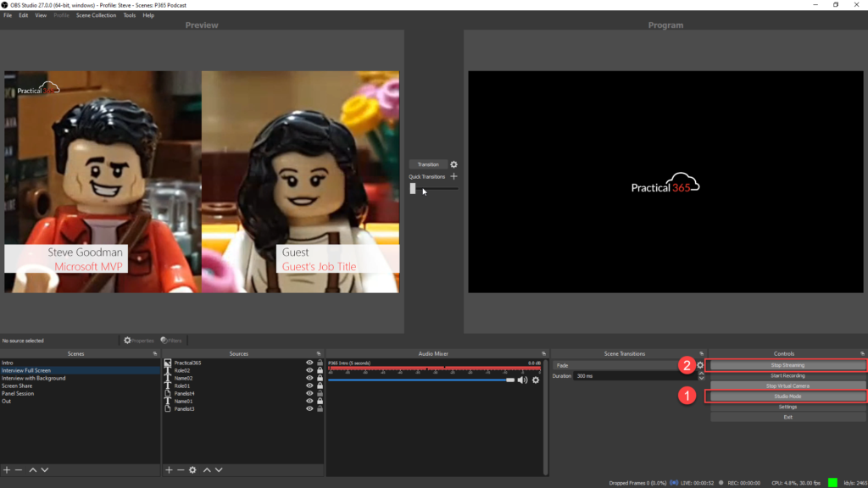
Task: Hide the Role02 source
Action: click(309, 371)
